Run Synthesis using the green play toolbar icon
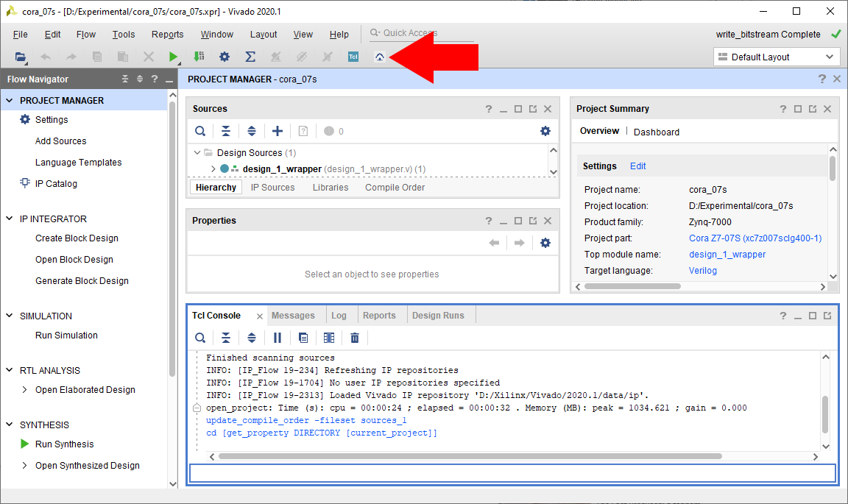 [172, 56]
